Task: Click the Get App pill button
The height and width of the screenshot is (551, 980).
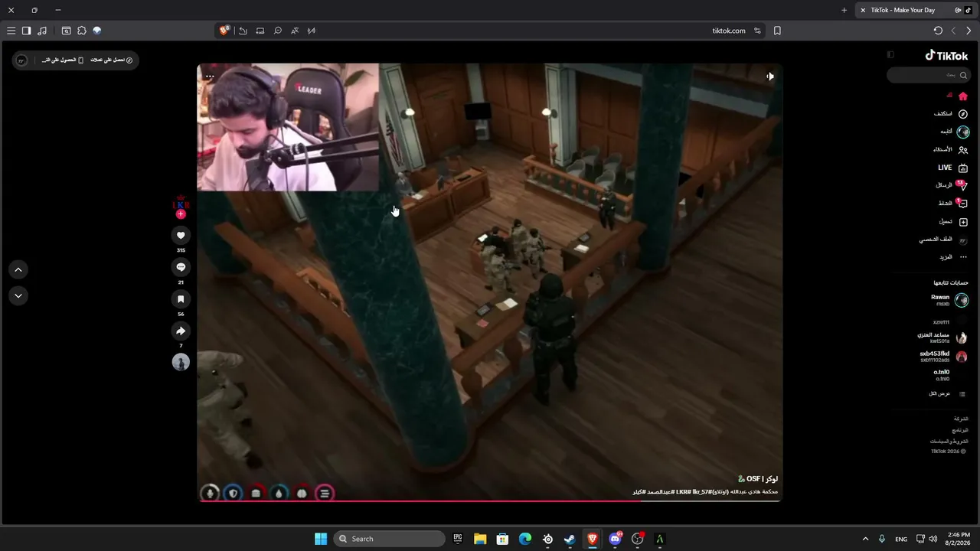Action: (63, 60)
